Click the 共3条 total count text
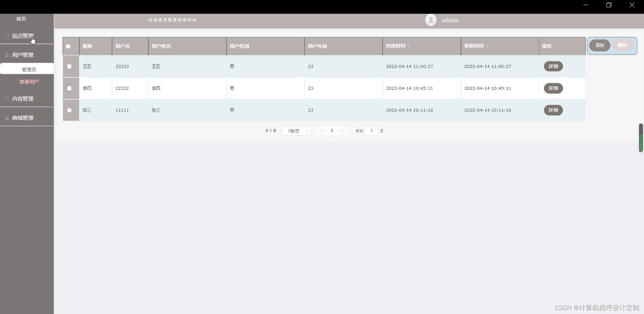 click(271, 130)
